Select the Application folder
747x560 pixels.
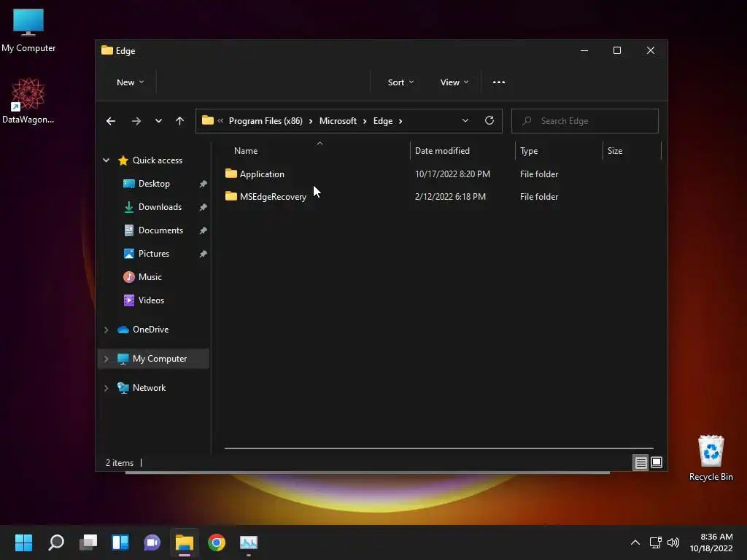[262, 174]
